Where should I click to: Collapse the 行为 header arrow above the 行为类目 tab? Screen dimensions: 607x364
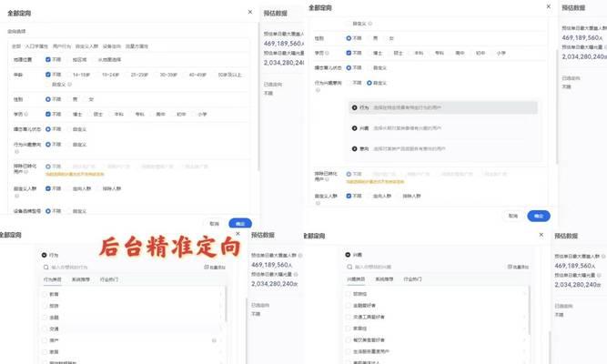click(x=44, y=255)
